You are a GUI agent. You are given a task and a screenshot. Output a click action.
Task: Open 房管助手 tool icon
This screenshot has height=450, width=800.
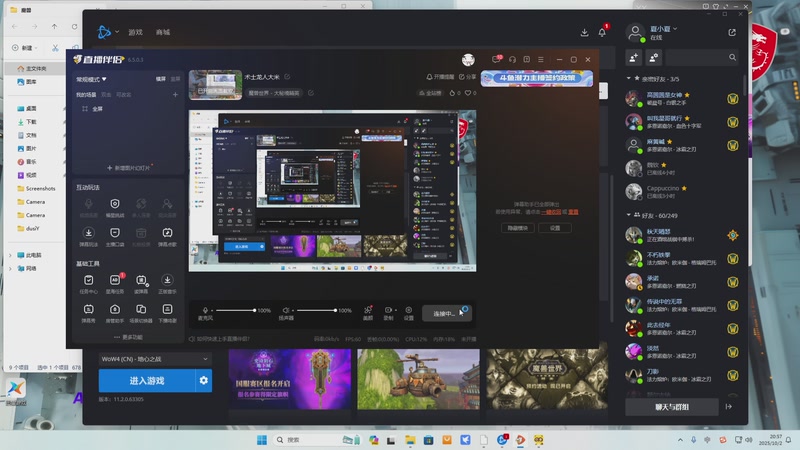pos(115,313)
